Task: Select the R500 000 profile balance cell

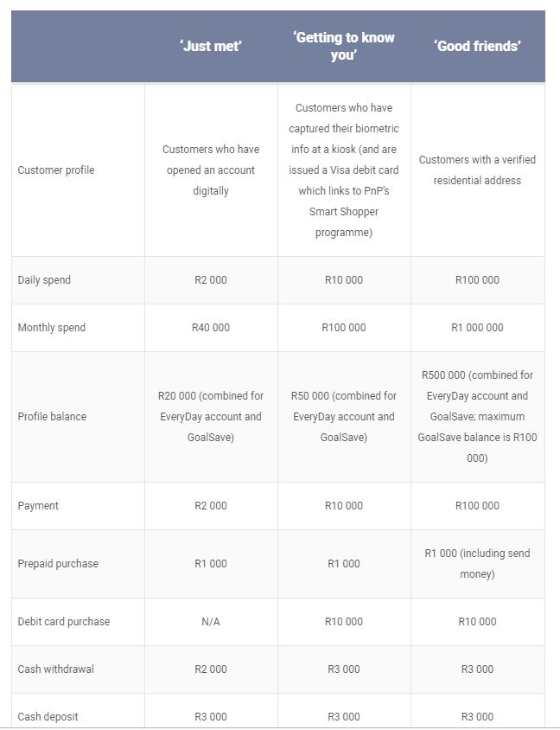Action: tap(477, 417)
